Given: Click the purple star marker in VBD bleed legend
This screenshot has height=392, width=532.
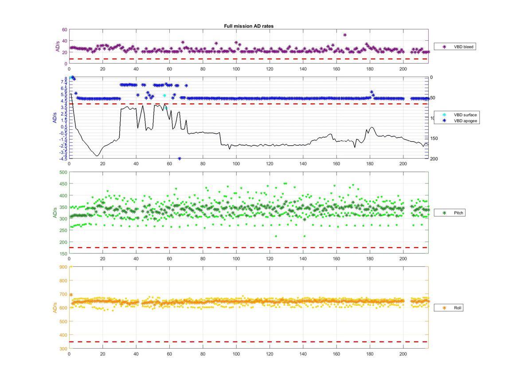Looking at the screenshot, I should coord(444,47).
